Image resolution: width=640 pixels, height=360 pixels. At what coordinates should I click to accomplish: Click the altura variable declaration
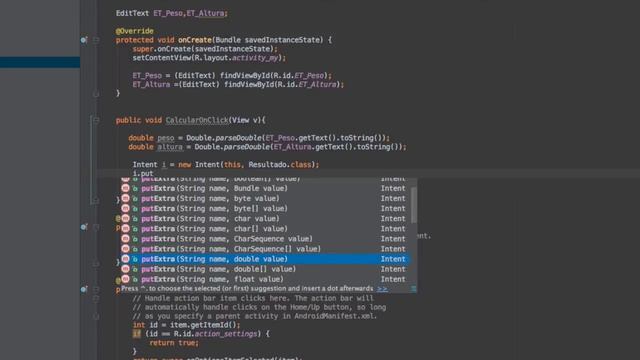170,147
